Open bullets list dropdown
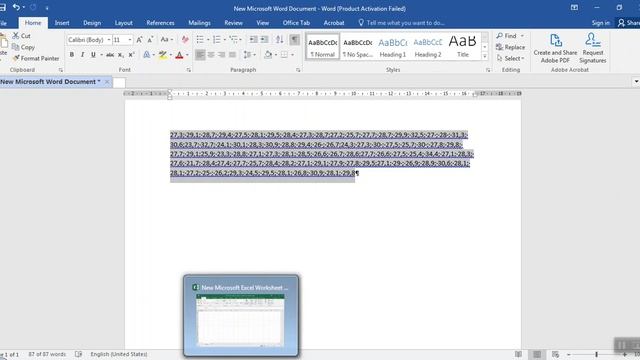 pyautogui.click(x=208, y=40)
